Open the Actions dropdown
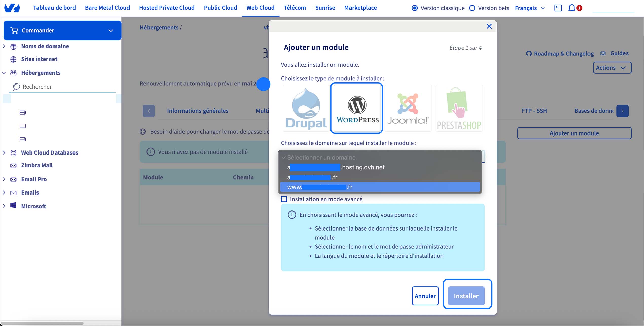The height and width of the screenshot is (326, 644). [x=612, y=68]
